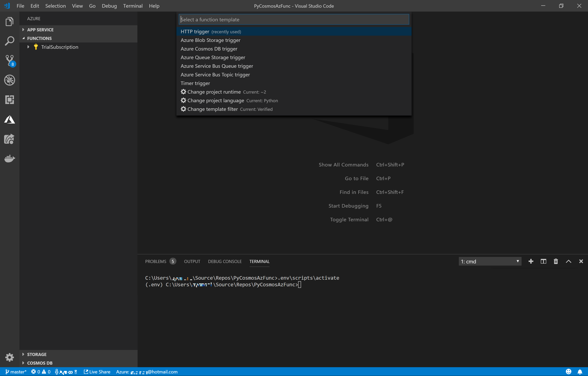Image resolution: width=588 pixels, height=376 pixels.
Task: Click the new terminal plus icon
Action: 531,261
